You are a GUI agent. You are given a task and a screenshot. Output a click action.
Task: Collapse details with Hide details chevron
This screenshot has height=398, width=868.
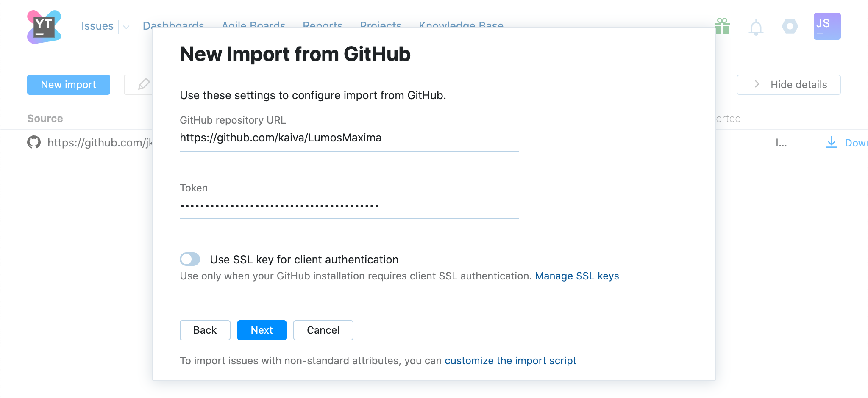click(x=757, y=84)
